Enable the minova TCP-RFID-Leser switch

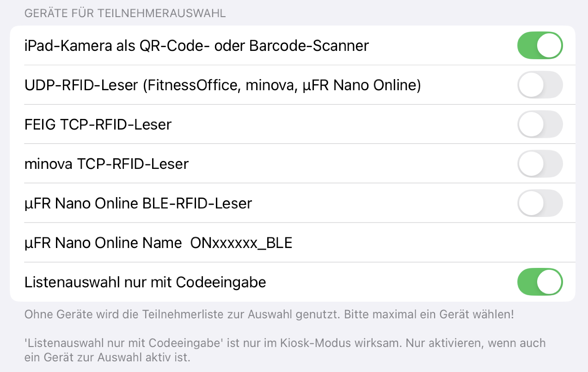[539, 164]
